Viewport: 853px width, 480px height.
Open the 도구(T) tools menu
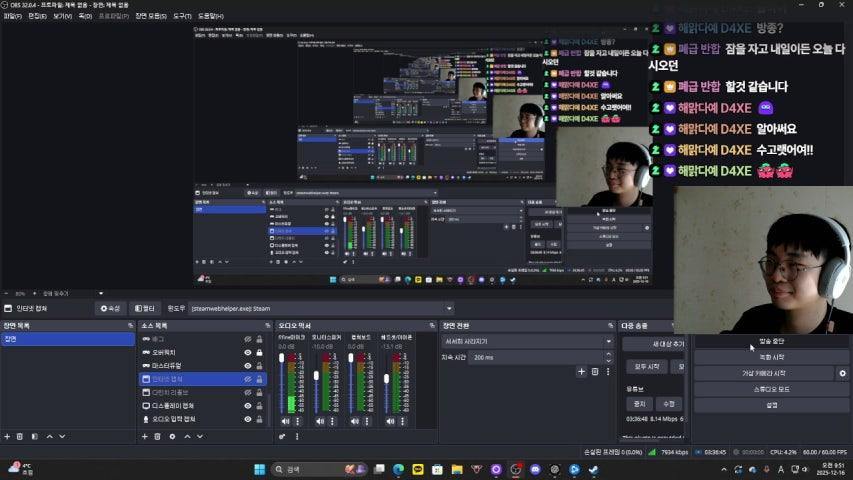[x=183, y=17]
